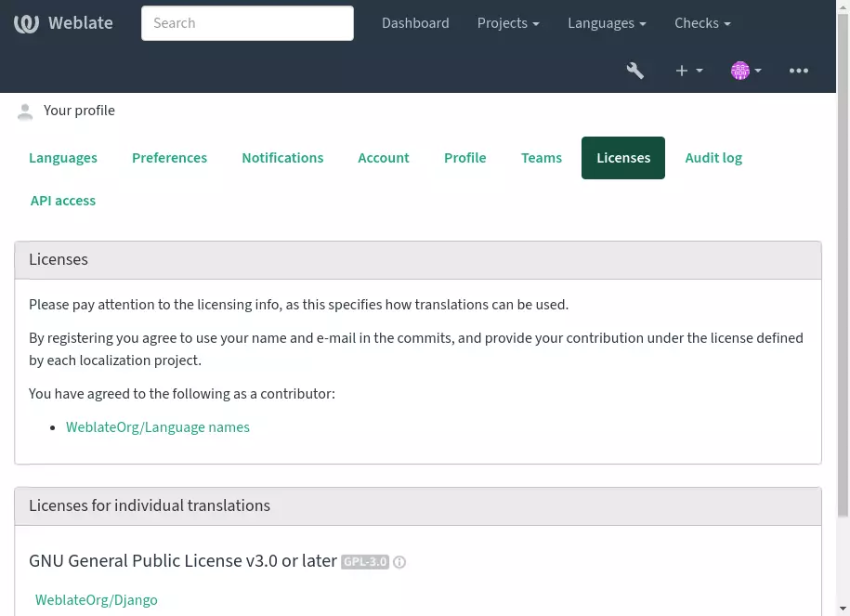Switch to the Teams tab
This screenshot has height=616, width=850.
[x=542, y=158]
